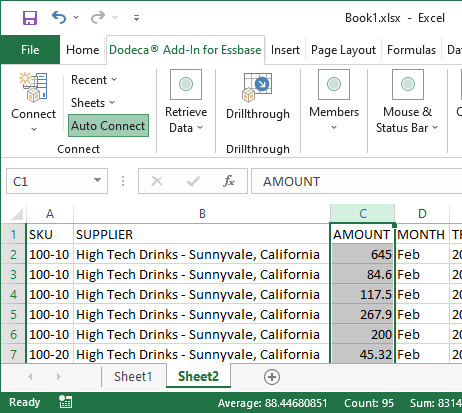This screenshot has height=413, width=462.
Task: Click the Drillthrough icon
Action: [257, 87]
